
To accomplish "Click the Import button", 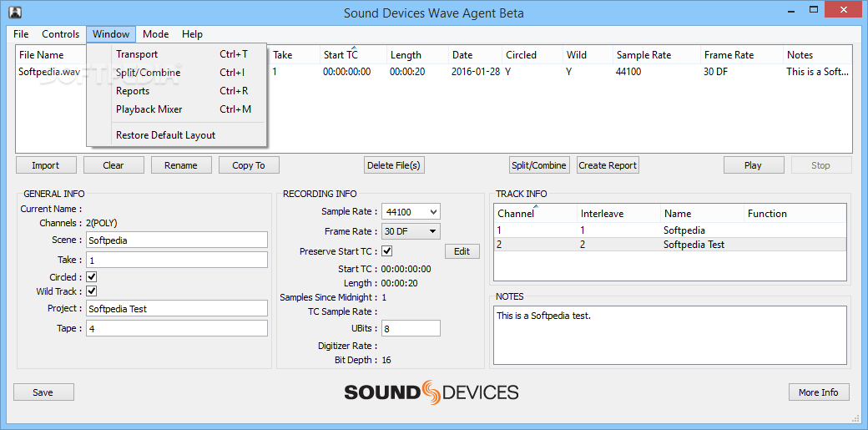I will click(x=45, y=165).
